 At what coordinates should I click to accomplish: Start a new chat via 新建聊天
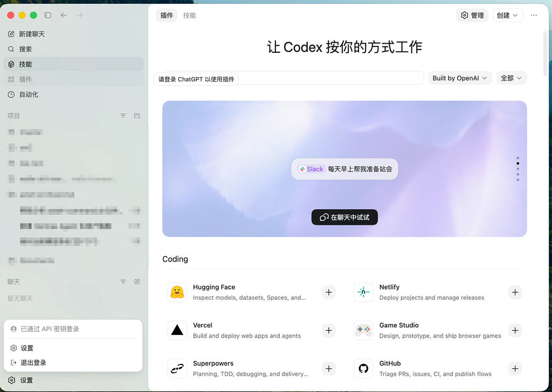click(x=73, y=34)
